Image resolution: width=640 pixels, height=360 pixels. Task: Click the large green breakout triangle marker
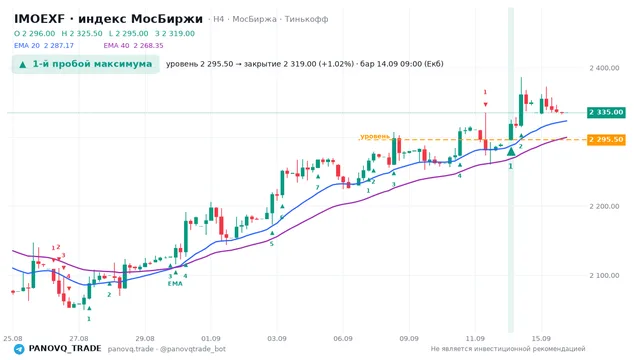[511, 152]
